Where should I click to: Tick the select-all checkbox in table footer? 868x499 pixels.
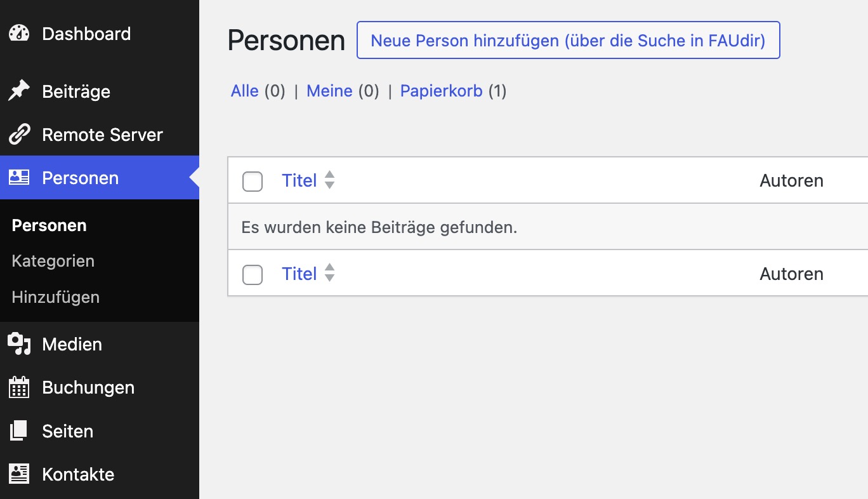click(253, 274)
